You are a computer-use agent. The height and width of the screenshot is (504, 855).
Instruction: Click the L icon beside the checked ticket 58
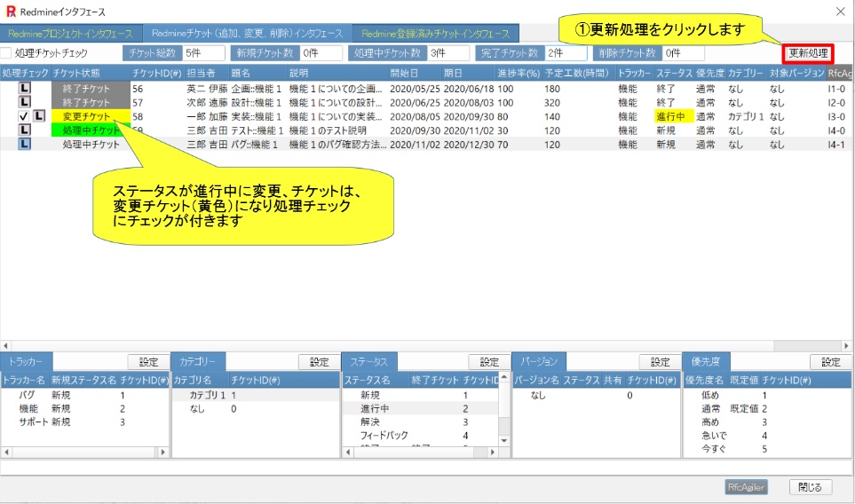point(39,115)
